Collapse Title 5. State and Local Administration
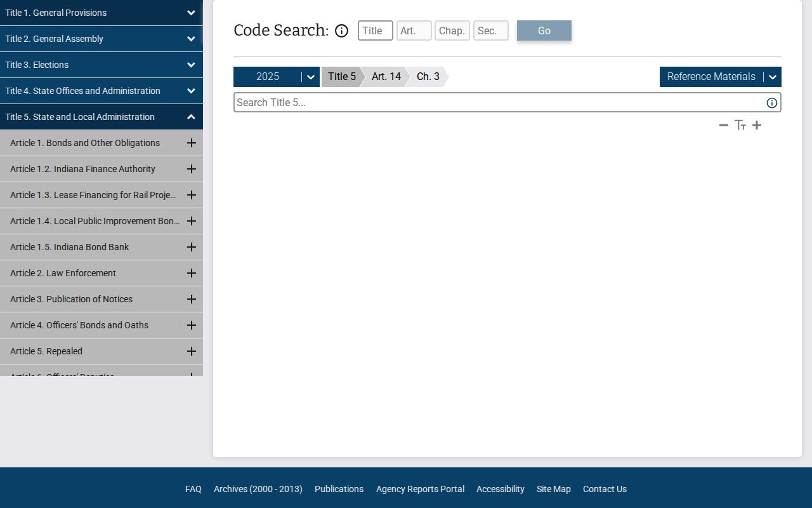Screen dimensions: 812x508 click(191, 117)
